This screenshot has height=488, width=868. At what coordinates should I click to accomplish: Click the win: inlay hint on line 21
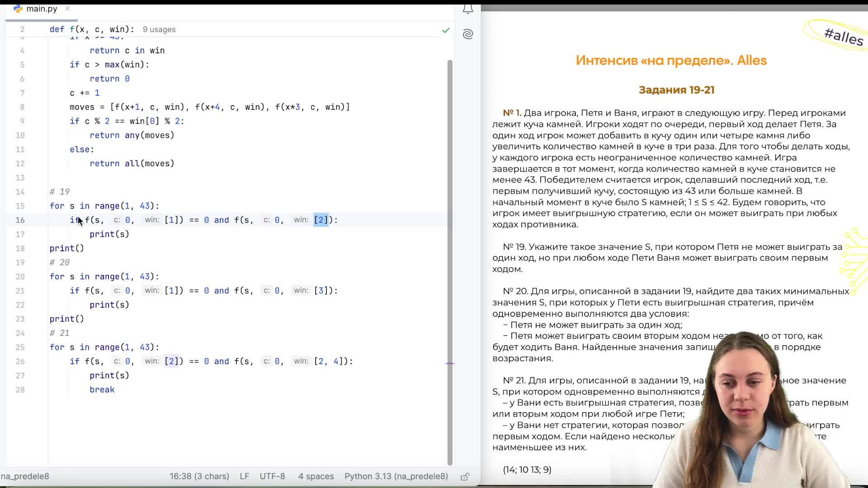coord(152,291)
